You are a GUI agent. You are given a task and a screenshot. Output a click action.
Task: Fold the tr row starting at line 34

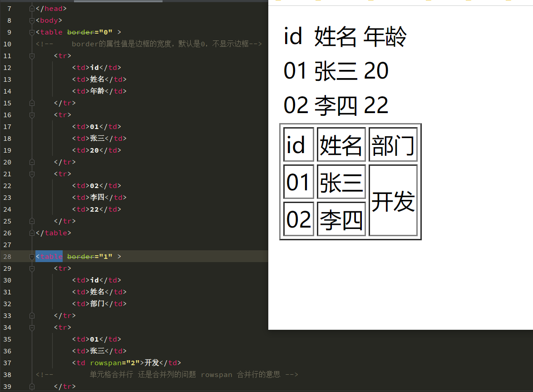(31, 327)
